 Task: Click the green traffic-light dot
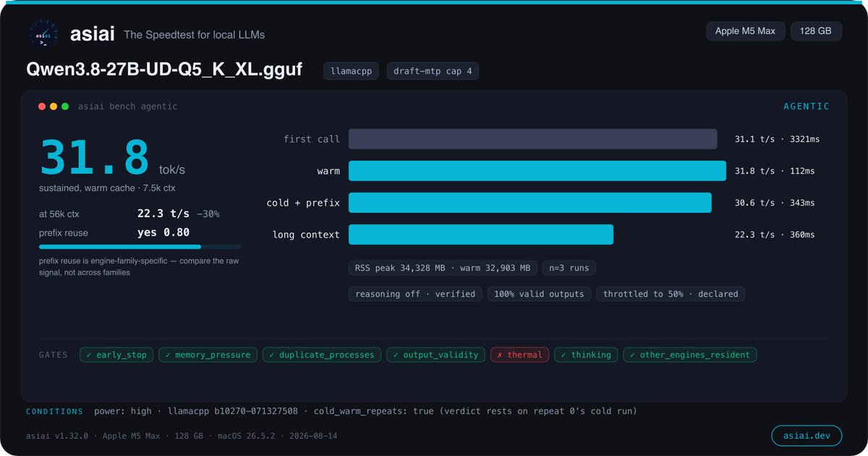(x=65, y=106)
